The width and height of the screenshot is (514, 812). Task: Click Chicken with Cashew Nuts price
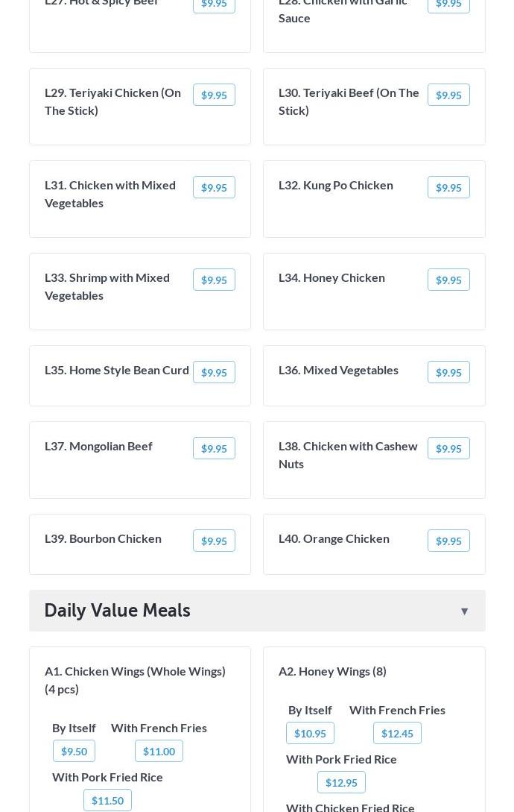(x=448, y=449)
